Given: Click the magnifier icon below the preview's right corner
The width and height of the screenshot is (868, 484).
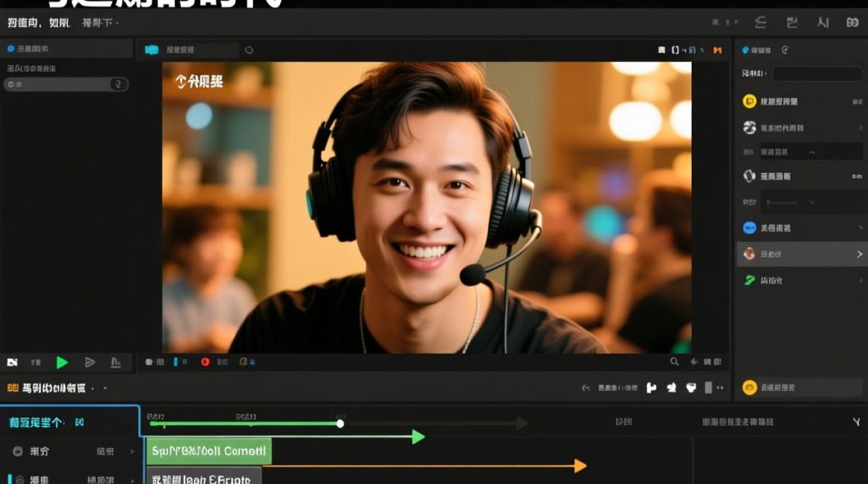Looking at the screenshot, I should pyautogui.click(x=674, y=362).
